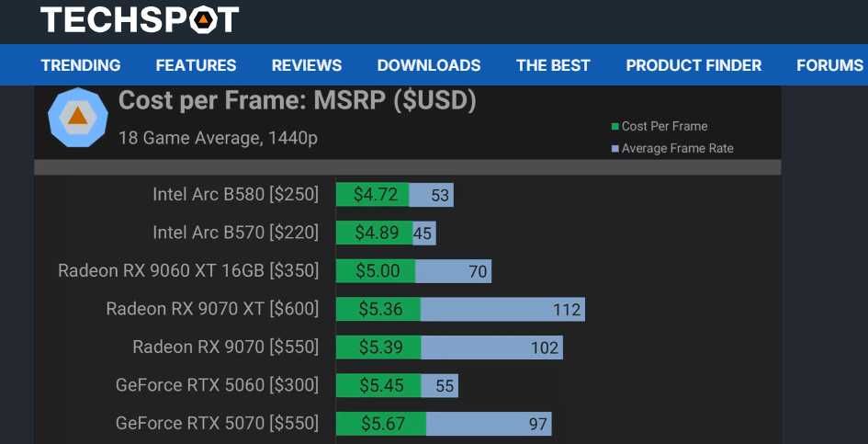Screen dimensions: 868x444
Task: Click the 70 fps blue bar
Action: coord(454,271)
